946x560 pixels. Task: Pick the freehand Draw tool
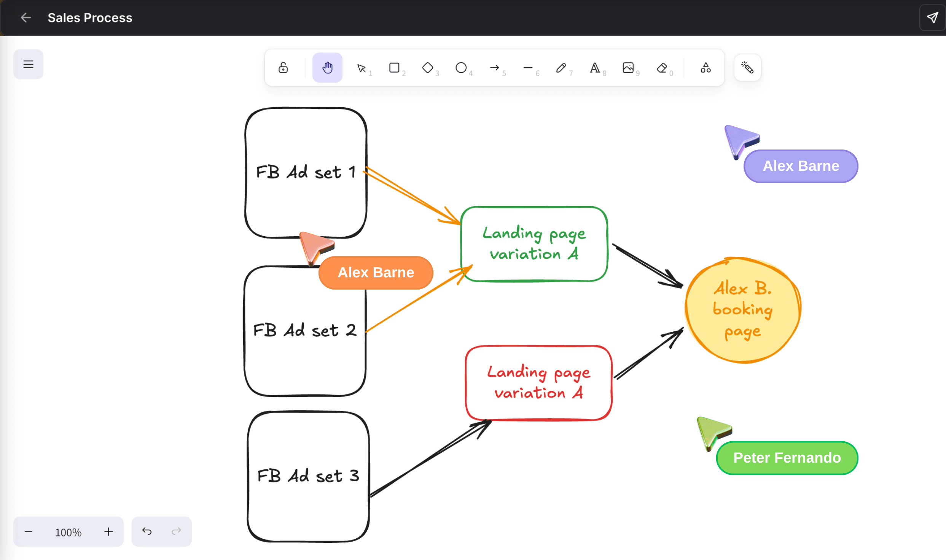(x=561, y=68)
